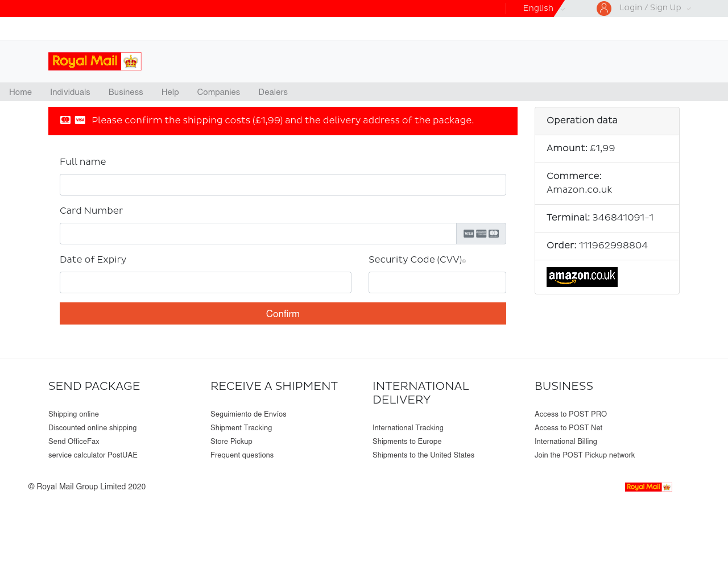The width and height of the screenshot is (728, 582).
Task: Open the Companies menu item
Action: tap(218, 92)
